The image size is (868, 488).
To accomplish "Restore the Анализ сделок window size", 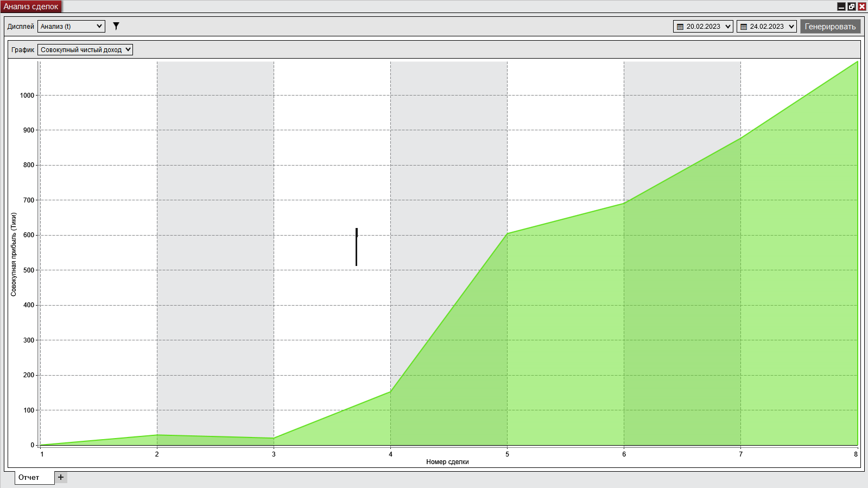I will 852,7.
